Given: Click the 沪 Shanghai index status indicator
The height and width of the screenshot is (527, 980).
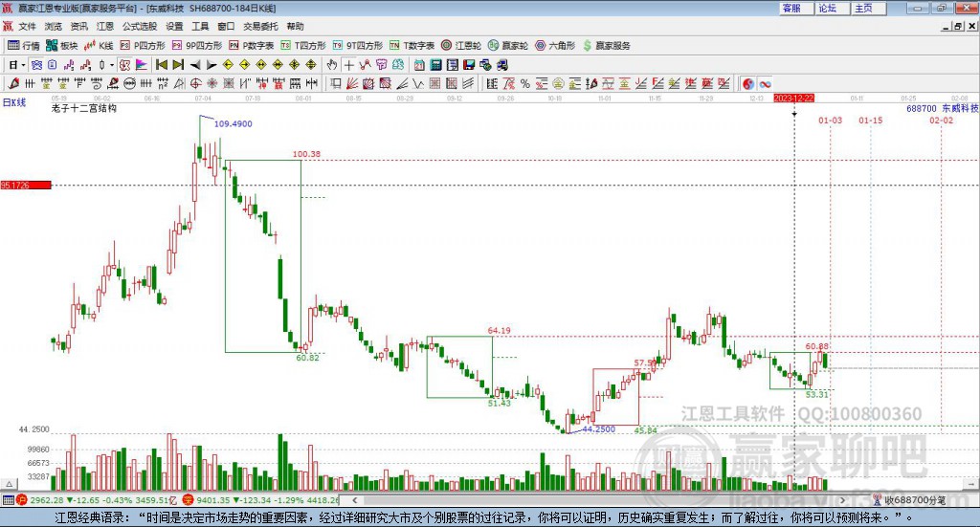Looking at the screenshot, I should pos(22,500).
